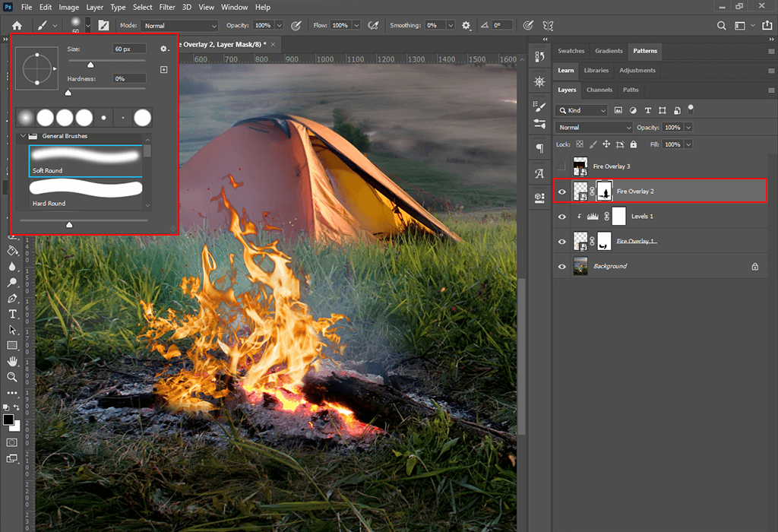Click the foreground color swatch
778x532 pixels.
click(8, 420)
